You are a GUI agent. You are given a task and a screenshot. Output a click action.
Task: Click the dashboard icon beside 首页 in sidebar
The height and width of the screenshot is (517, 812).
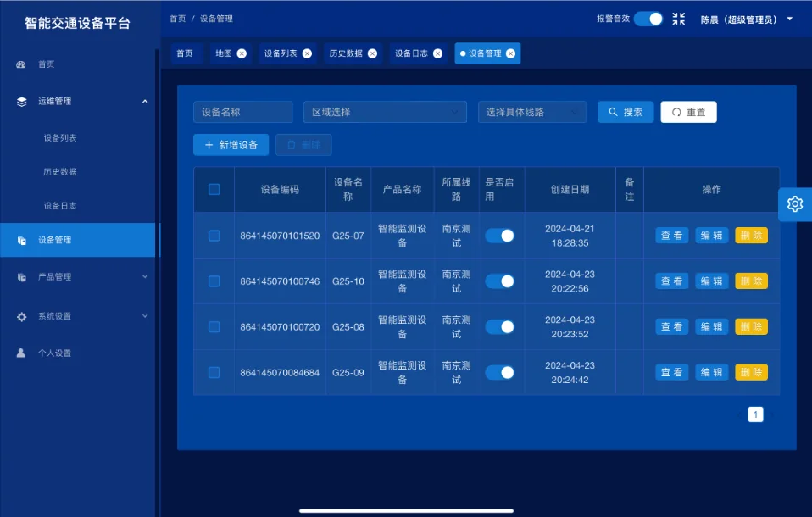tap(21, 64)
